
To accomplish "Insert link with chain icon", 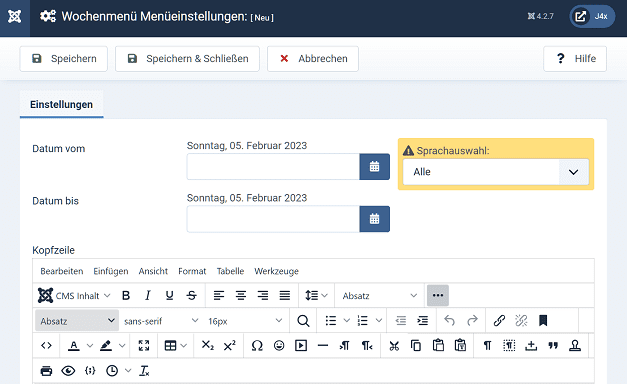I will [499, 321].
